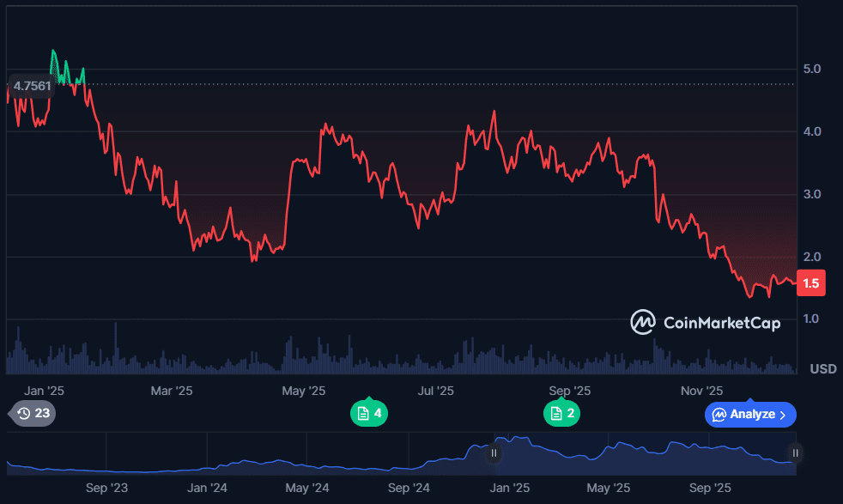
Task: Select the Jul '25 date on the main axis
Action: [x=436, y=391]
